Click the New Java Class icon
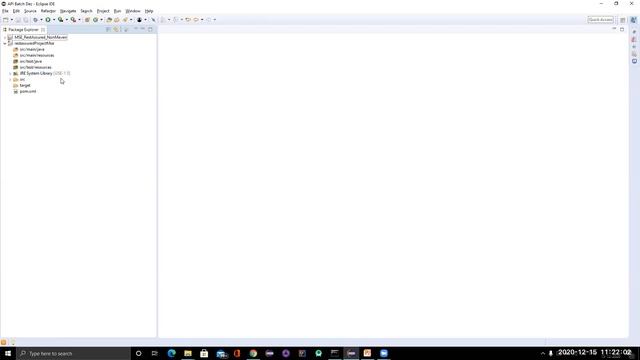Image resolution: width=640 pixels, height=360 pixels. pyautogui.click(x=96, y=20)
